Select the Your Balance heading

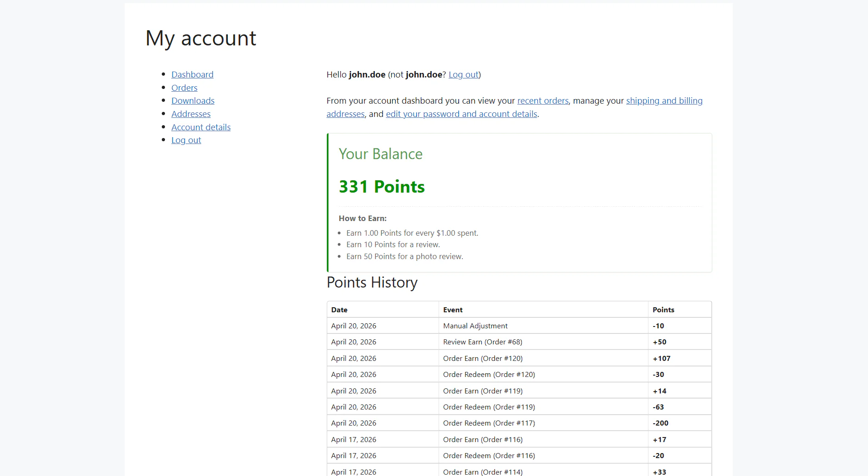click(x=380, y=154)
